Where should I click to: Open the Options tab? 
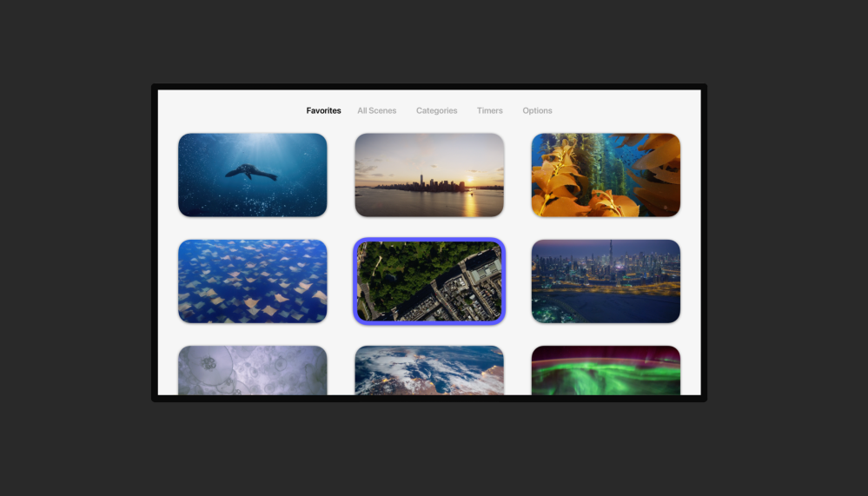click(537, 111)
